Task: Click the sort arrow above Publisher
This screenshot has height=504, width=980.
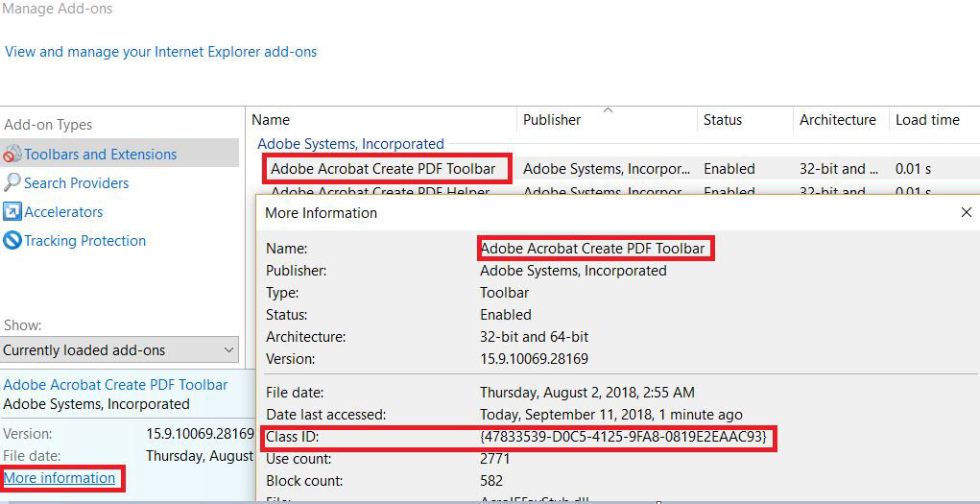Action: [x=608, y=110]
